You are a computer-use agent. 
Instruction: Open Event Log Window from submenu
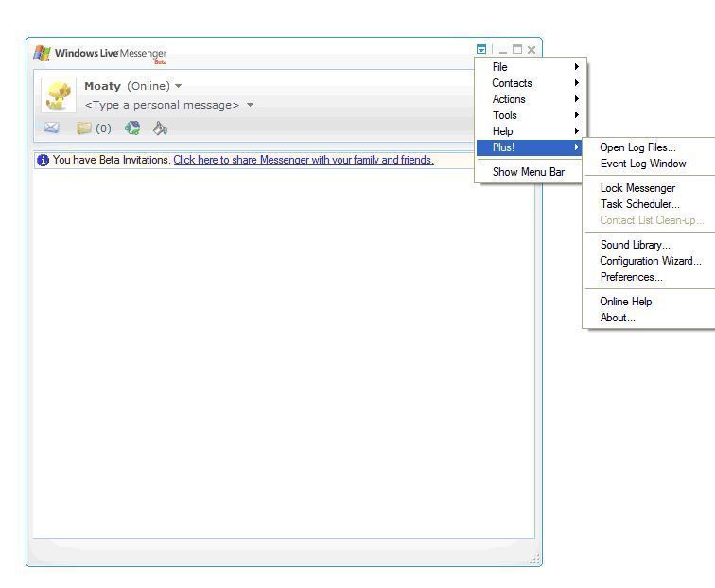click(x=643, y=164)
